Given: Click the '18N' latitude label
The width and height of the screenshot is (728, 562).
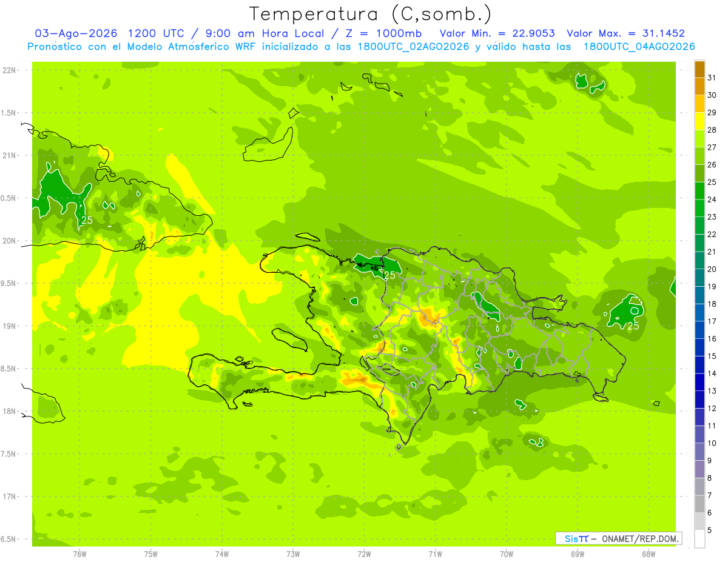Looking at the screenshot, I should 9,411.
